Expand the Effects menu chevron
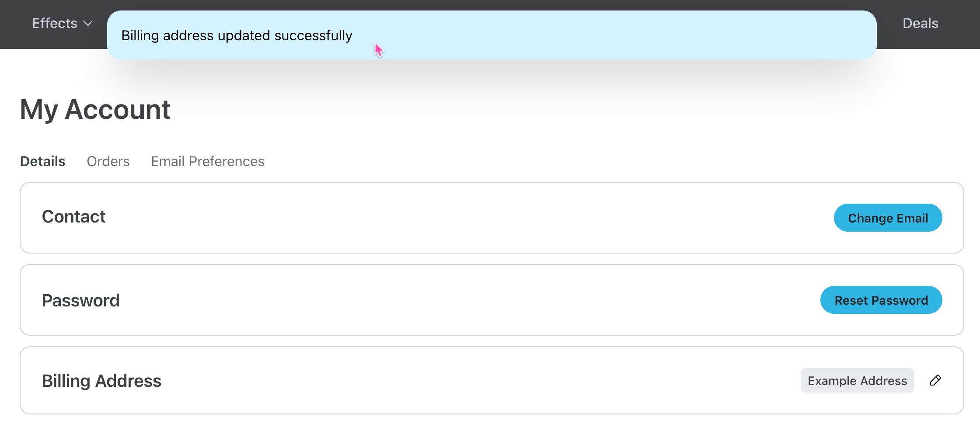The width and height of the screenshot is (980, 438). [x=88, y=24]
